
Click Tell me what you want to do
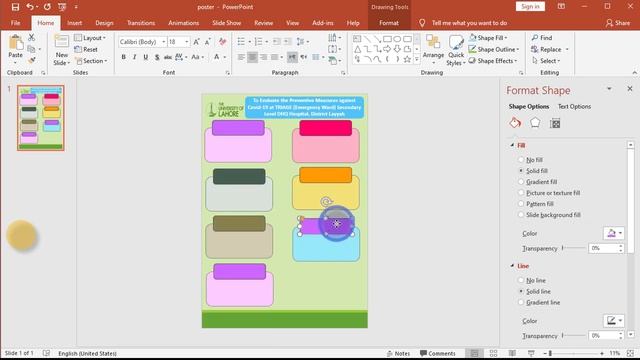pos(469,23)
